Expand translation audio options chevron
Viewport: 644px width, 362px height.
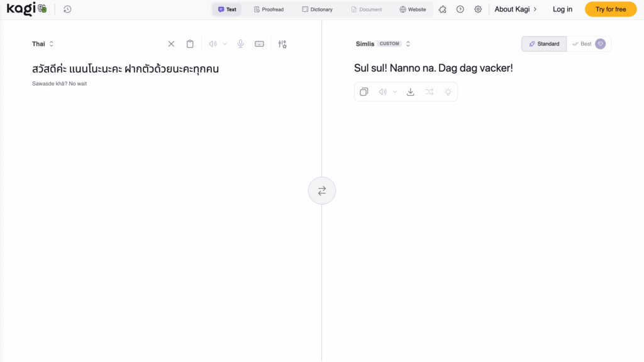[x=395, y=92]
